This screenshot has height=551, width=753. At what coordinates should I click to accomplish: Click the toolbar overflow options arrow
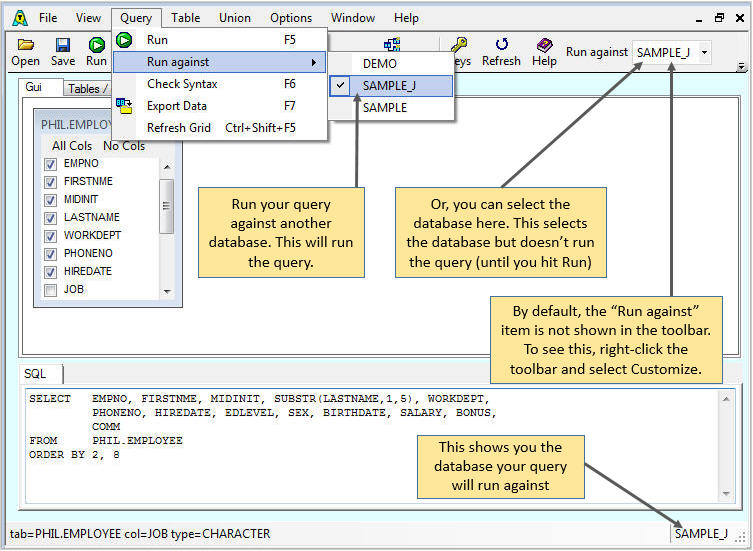click(x=741, y=66)
